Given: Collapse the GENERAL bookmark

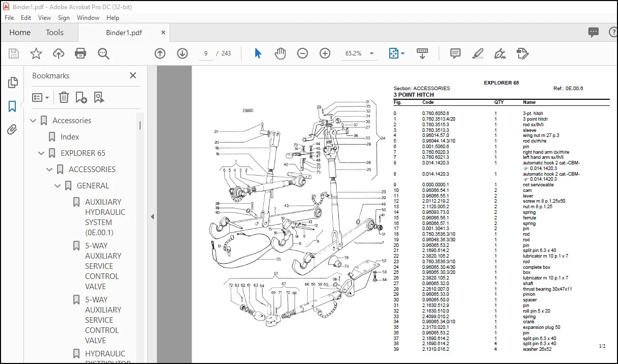Looking at the screenshot, I should pyautogui.click(x=58, y=186).
